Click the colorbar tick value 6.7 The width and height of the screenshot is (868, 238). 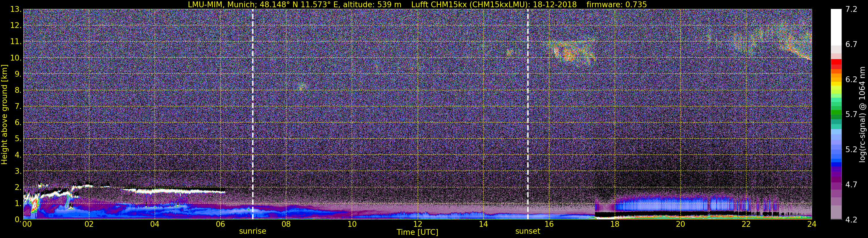[851, 44]
